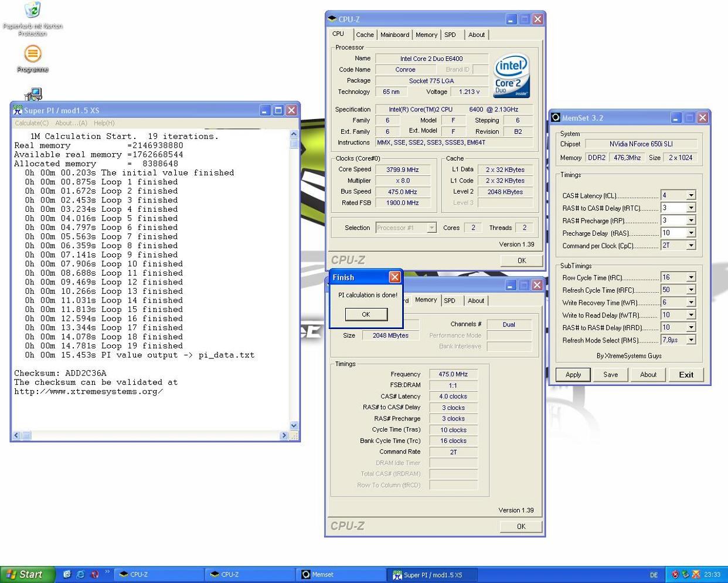The width and height of the screenshot is (728, 583).
Task: Click the Apply button in MemSet
Action: (x=573, y=375)
